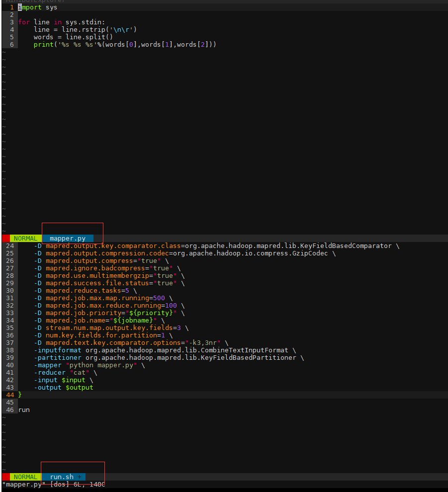Click the stream.num.map.output.key.fields=3 line

(x=111, y=328)
